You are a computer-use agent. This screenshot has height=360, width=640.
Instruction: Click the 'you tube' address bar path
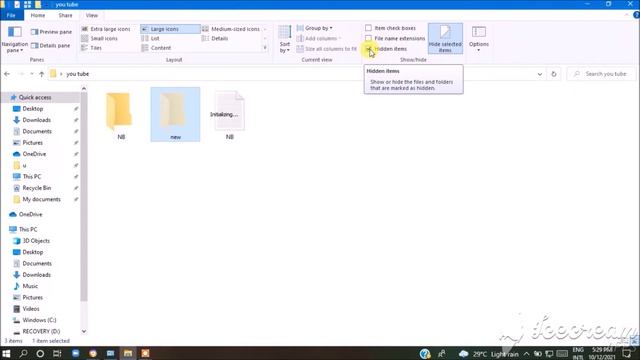tap(78, 74)
